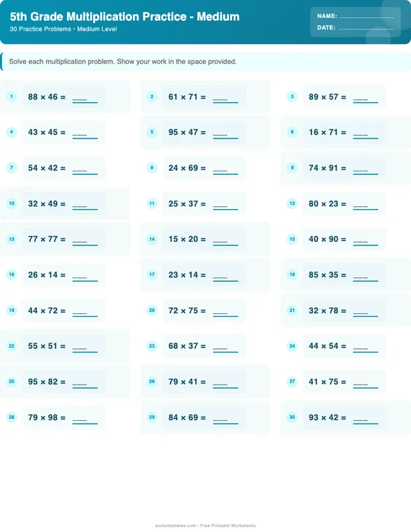Click the NAME blank line in header
Screen dimensions: 411x532
(366, 16)
